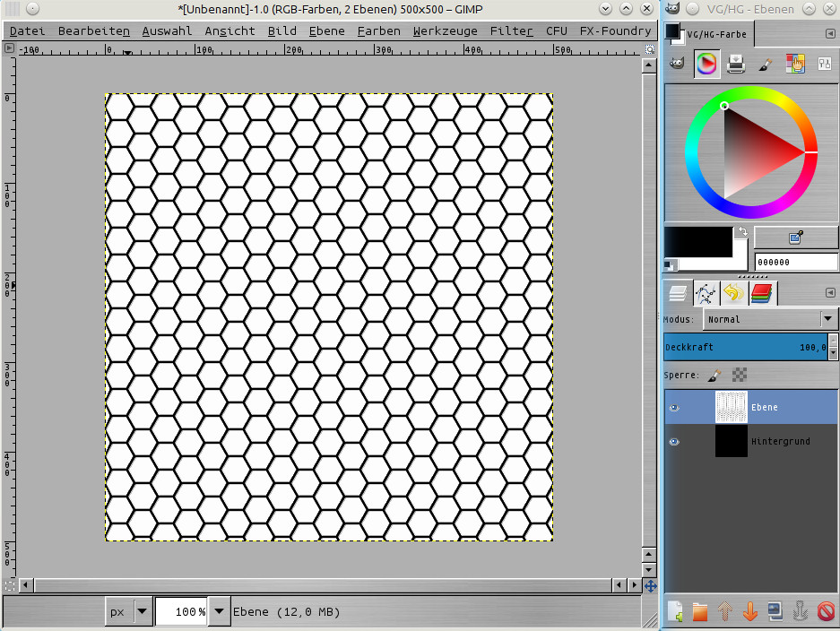Open the zoom percentage dropdown arrow
This screenshot has width=840, height=631.
(219, 611)
